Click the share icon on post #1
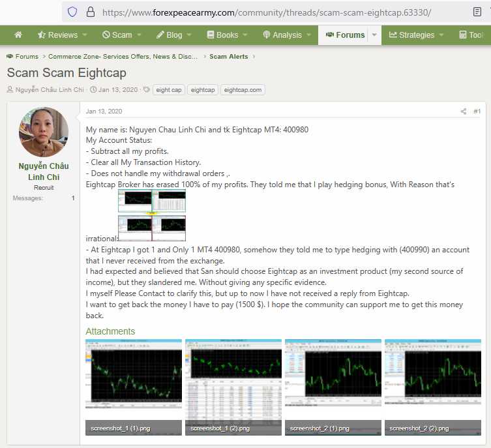This screenshot has height=448, width=491. (x=464, y=111)
